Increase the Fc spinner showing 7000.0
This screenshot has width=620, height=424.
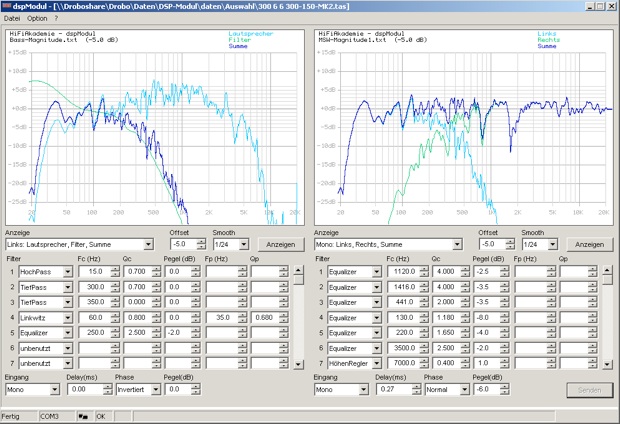pos(422,359)
